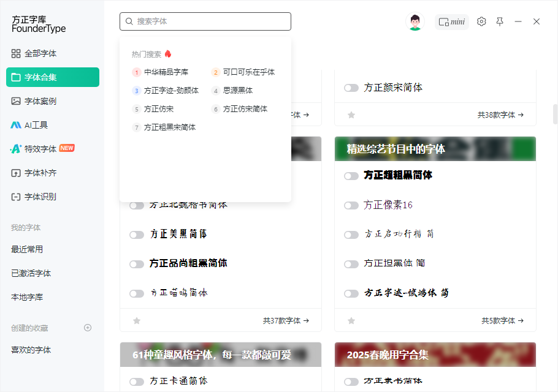Open 共37款字体 collection link
The width and height of the screenshot is (558, 392).
click(x=286, y=321)
